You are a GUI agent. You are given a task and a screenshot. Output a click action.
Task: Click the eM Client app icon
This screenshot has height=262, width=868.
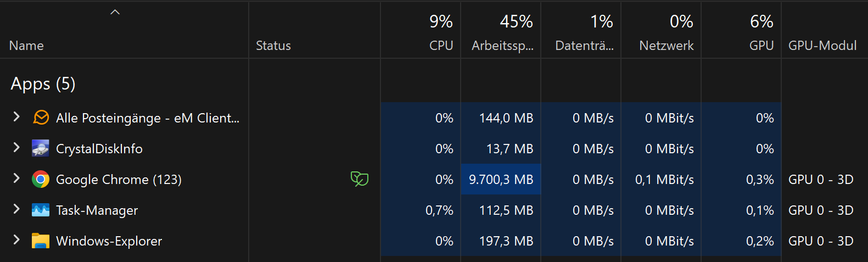41,118
